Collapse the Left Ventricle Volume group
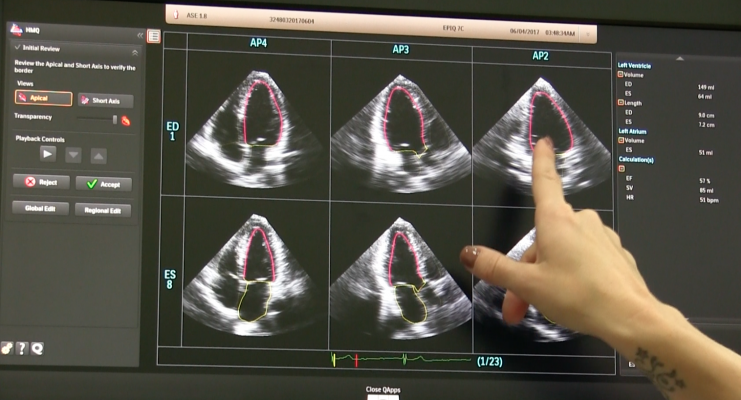 click(620, 75)
